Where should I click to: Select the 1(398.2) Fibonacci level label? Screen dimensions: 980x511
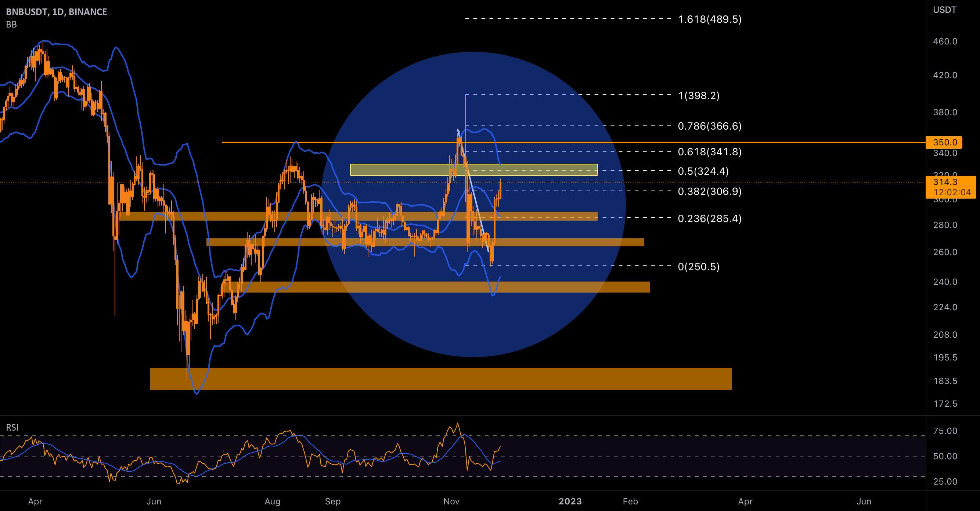point(699,95)
